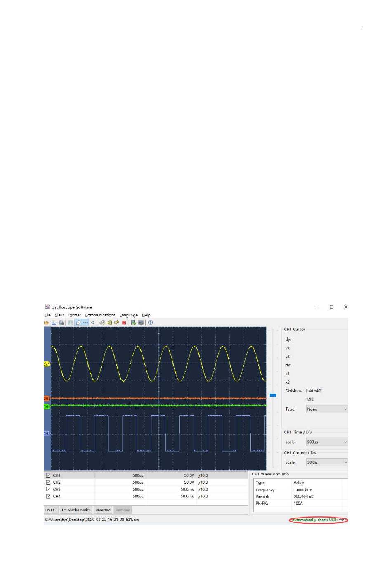Viewport: 392px width, 568px height.
Task: Open the View menu
Action: (59, 315)
